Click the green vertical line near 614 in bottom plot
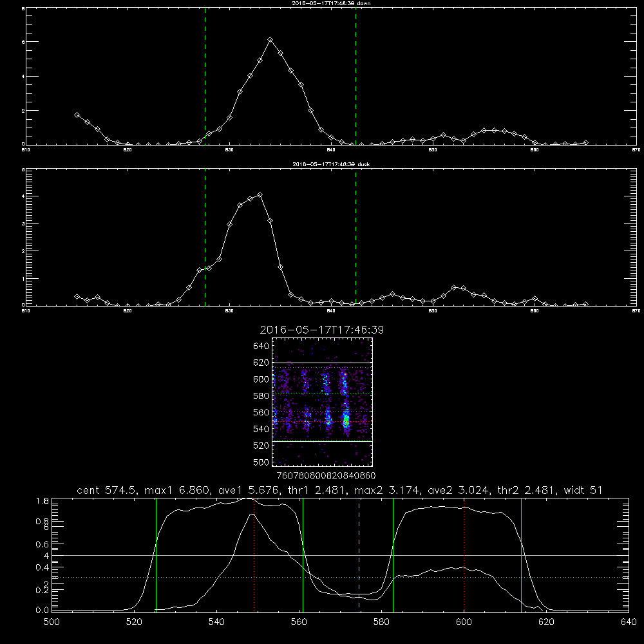 [x=521, y=554]
